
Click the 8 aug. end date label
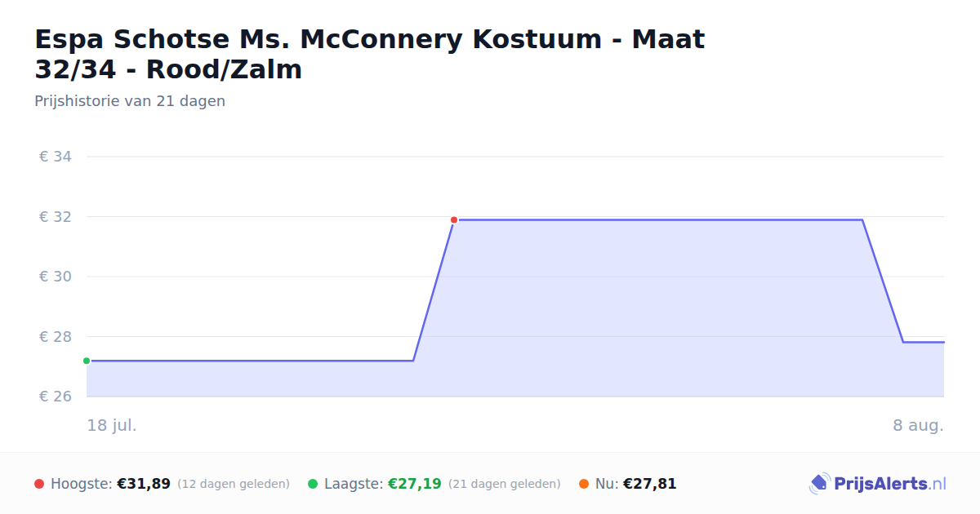click(918, 425)
